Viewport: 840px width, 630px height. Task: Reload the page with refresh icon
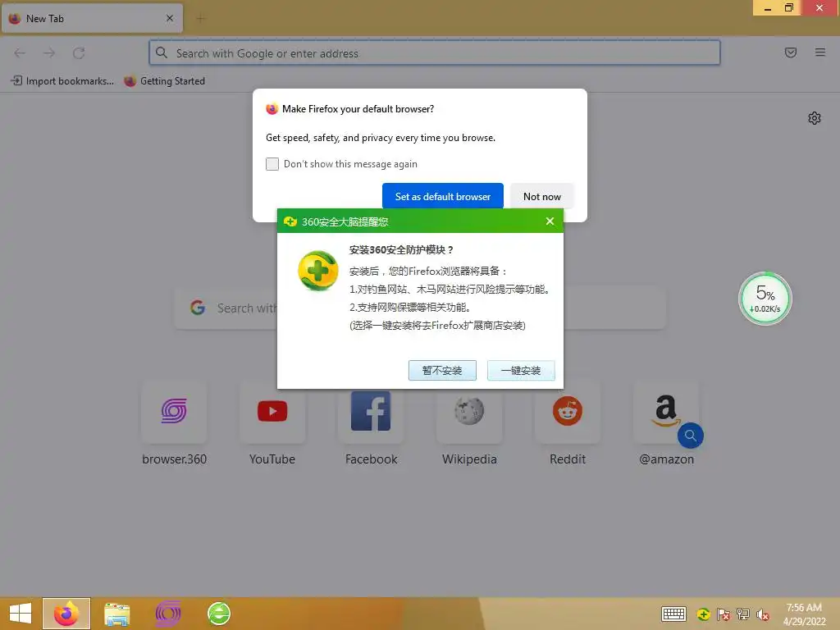[x=79, y=53]
